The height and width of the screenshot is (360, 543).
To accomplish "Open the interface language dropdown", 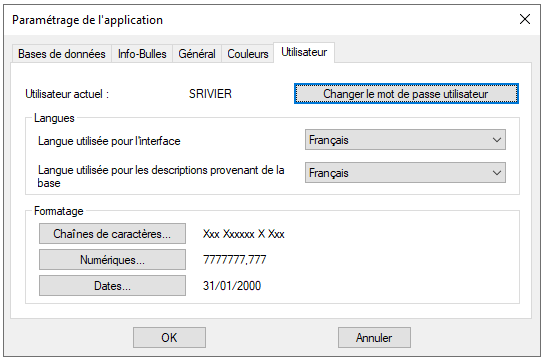I will point(405,140).
